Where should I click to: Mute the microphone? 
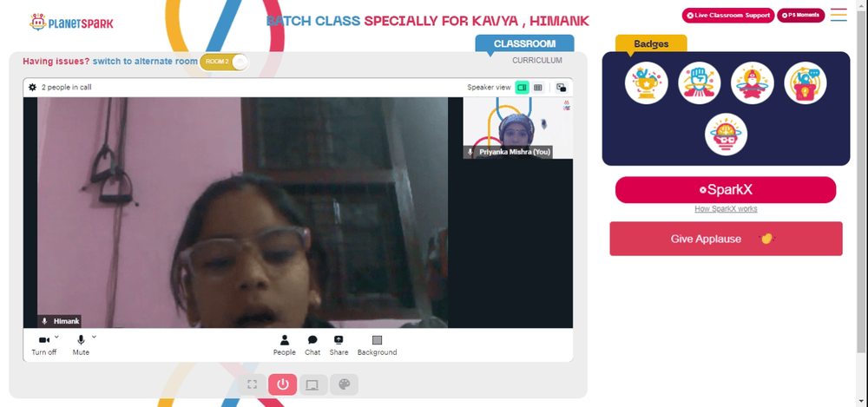click(81, 345)
